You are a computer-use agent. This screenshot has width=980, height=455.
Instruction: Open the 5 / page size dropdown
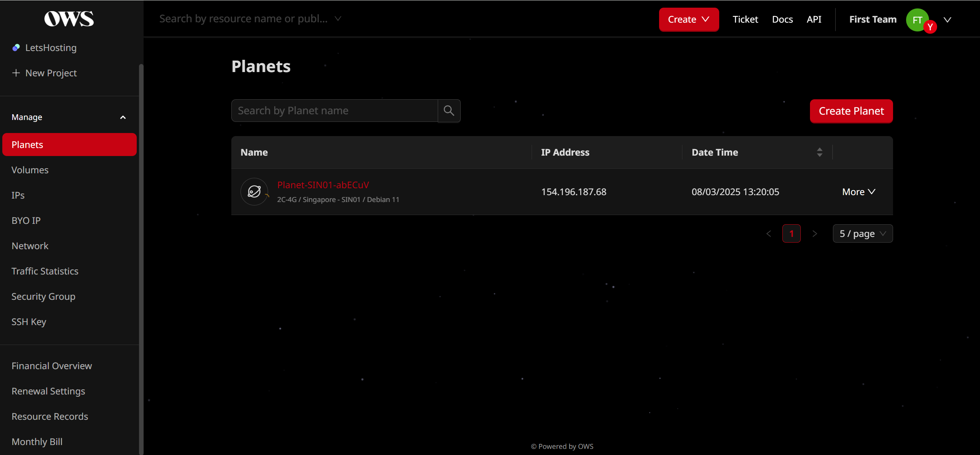pos(862,233)
